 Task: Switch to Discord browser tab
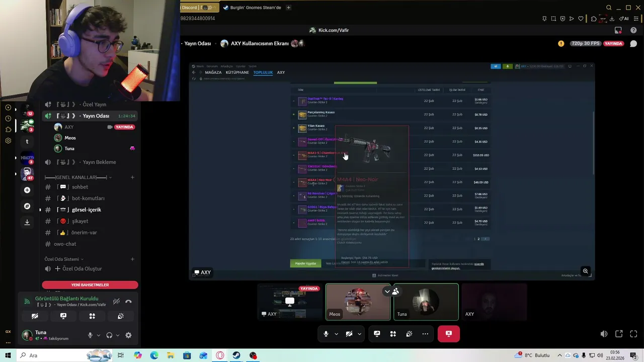coord(199,8)
